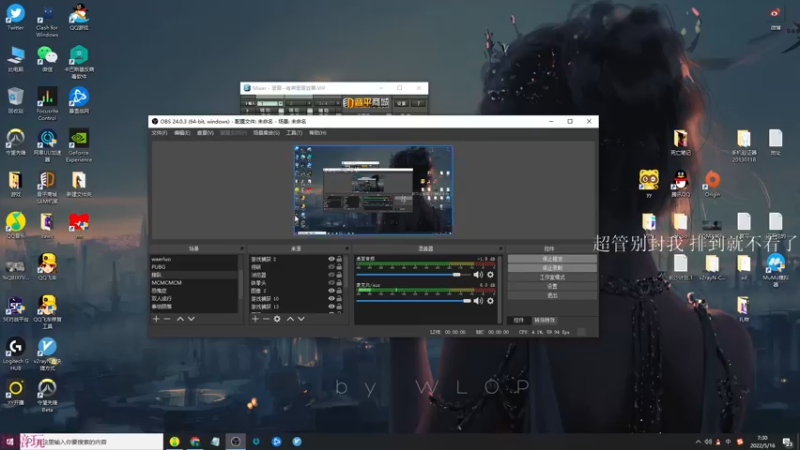
Task: Pop out the Sources dock panel
Action: 347,248
